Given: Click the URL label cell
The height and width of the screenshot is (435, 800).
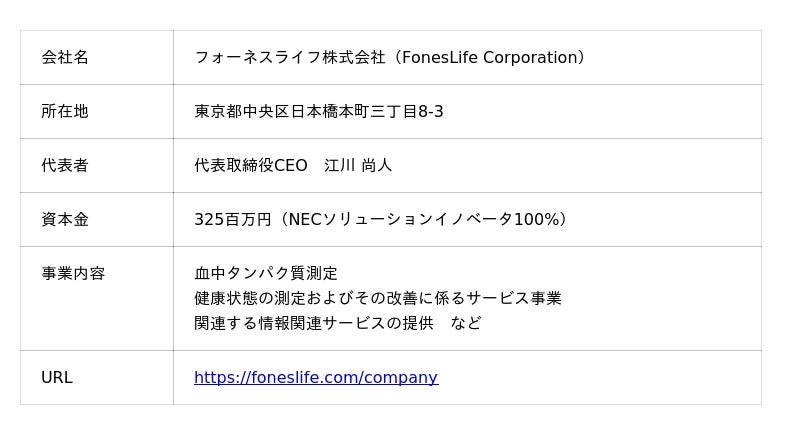Looking at the screenshot, I should click(57, 378).
